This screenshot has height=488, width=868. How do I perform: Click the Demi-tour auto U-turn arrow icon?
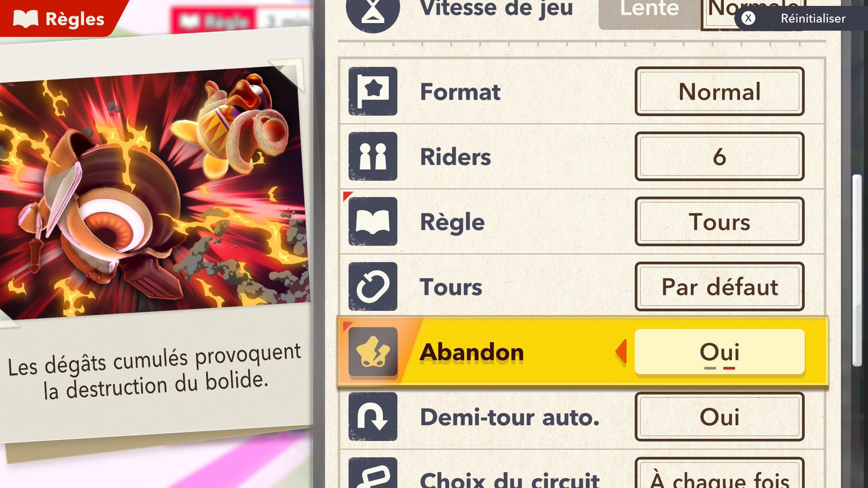tap(373, 417)
